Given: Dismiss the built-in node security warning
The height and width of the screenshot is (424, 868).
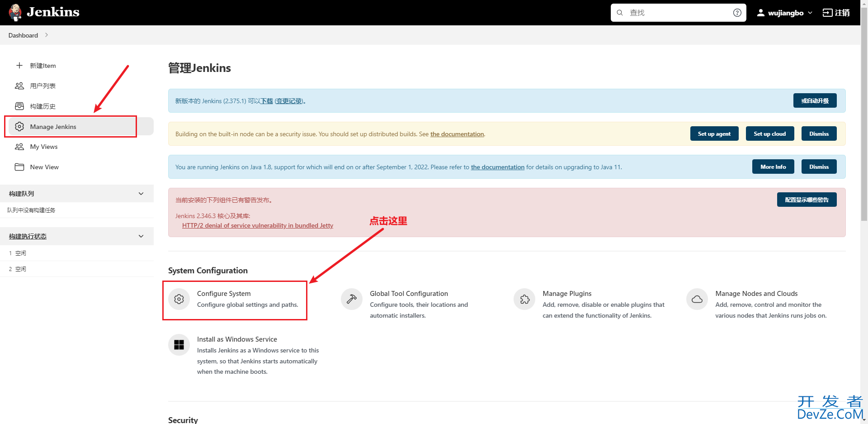Looking at the screenshot, I should click(819, 133).
